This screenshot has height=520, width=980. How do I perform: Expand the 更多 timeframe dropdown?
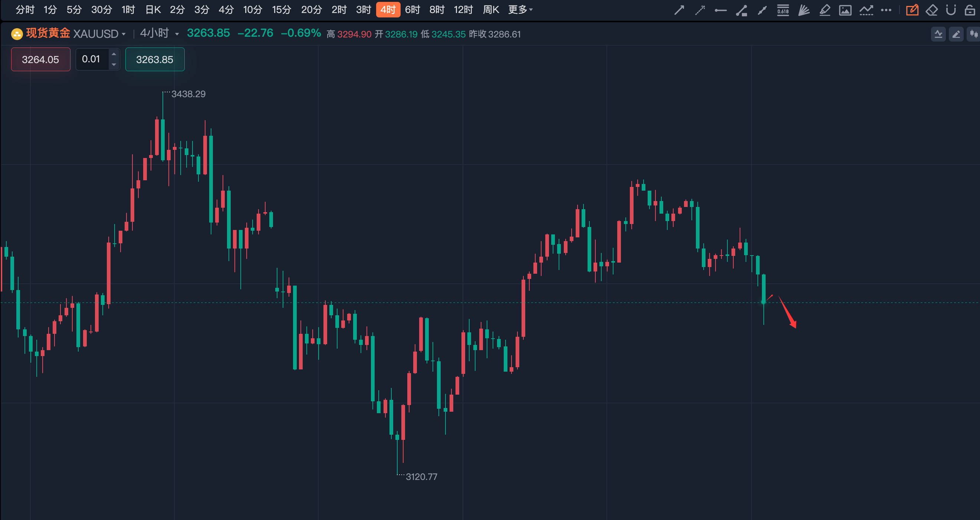click(520, 10)
